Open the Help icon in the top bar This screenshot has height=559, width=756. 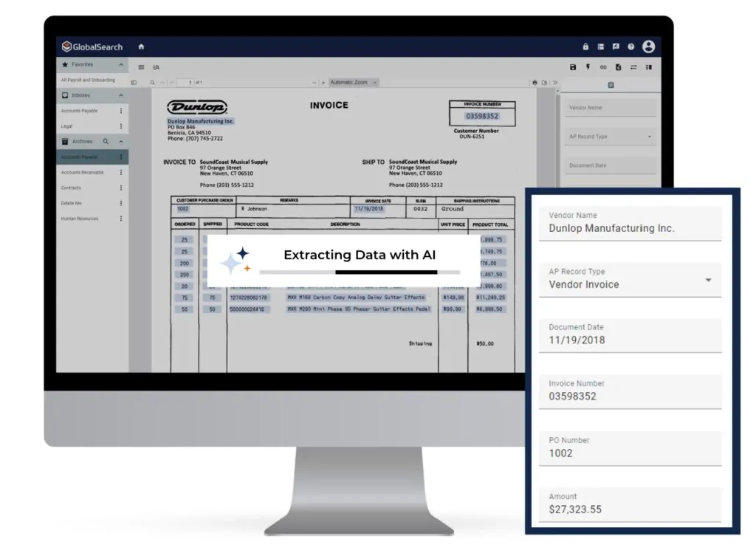(x=631, y=47)
